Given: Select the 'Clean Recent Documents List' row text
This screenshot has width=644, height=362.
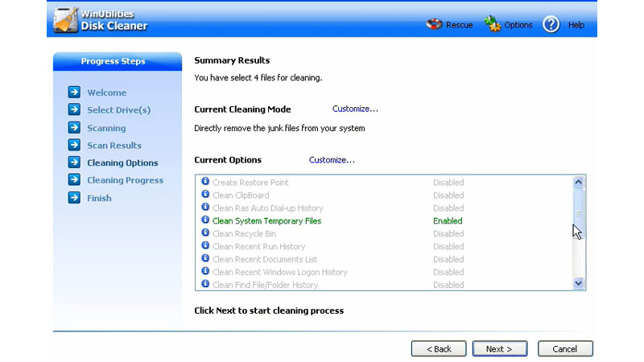Looking at the screenshot, I should 265,259.
